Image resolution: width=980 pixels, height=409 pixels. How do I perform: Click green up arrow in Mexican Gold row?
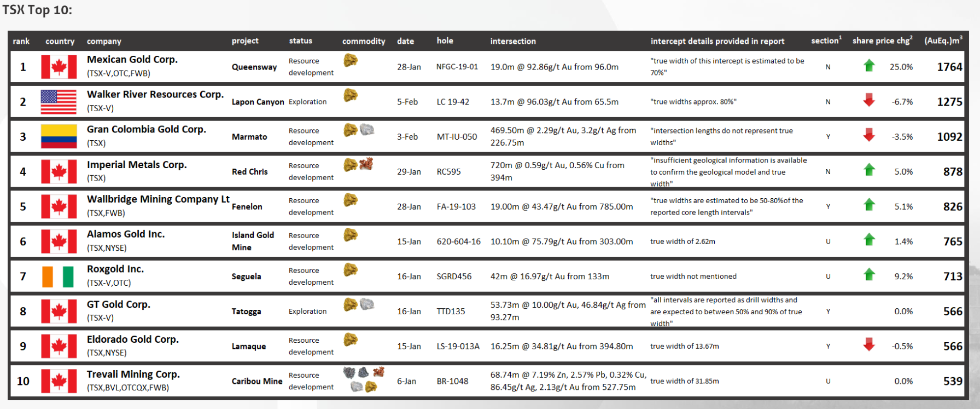[x=869, y=66]
